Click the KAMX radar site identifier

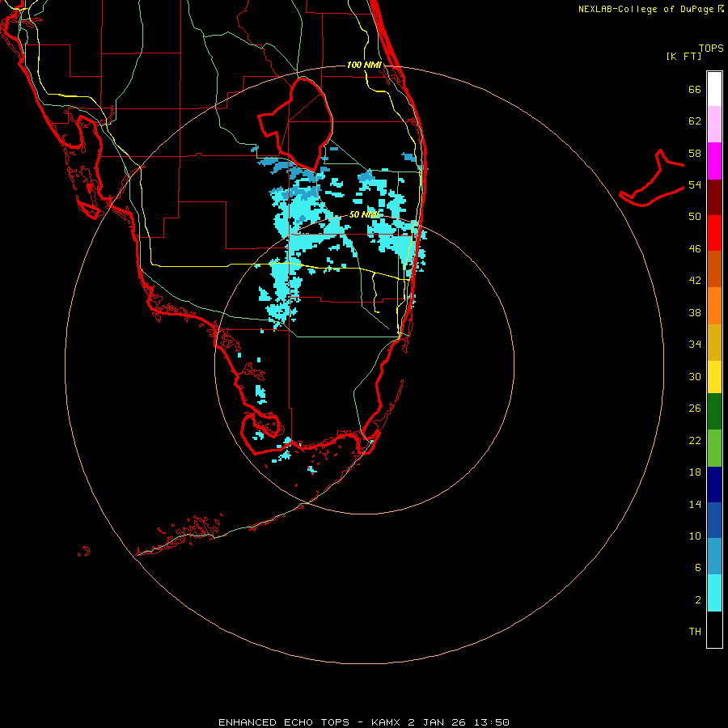[387, 722]
